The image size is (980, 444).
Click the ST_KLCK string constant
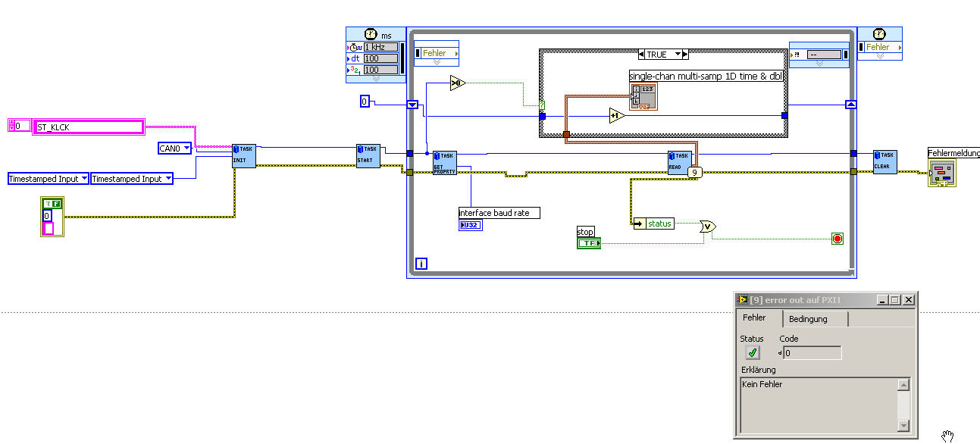click(89, 127)
